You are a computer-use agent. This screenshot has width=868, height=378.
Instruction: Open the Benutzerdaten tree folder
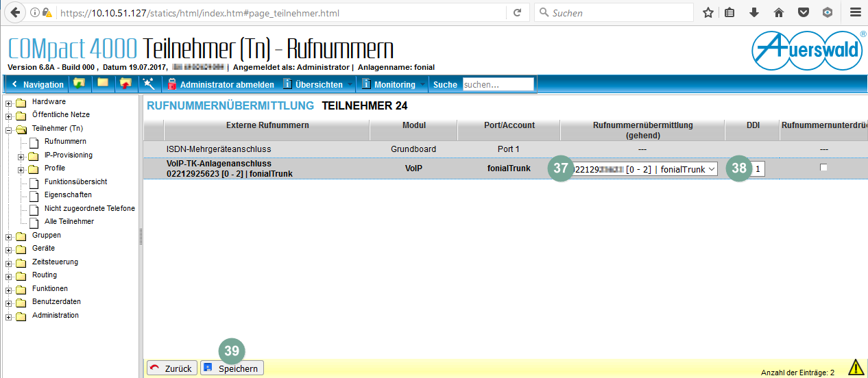point(56,301)
